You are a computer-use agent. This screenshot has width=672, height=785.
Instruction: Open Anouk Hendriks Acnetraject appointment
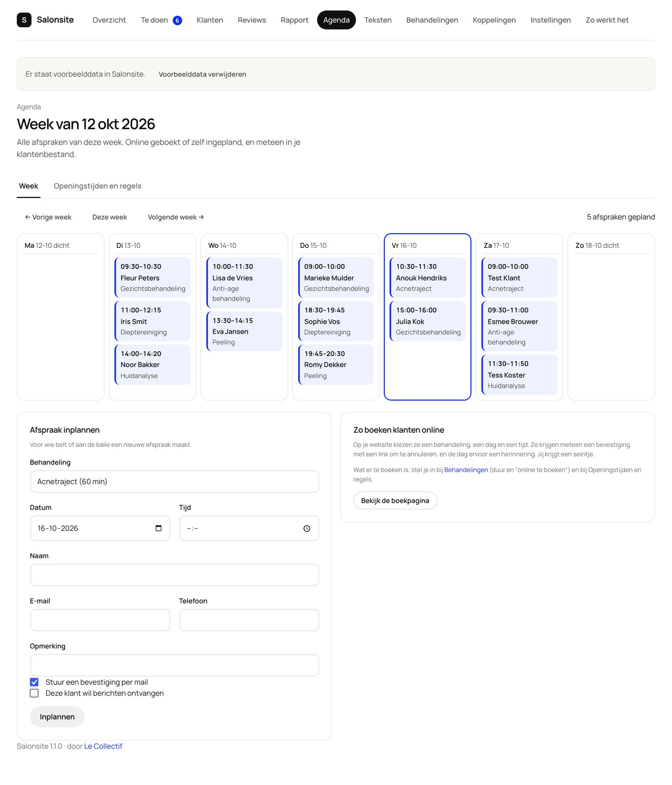pos(428,278)
